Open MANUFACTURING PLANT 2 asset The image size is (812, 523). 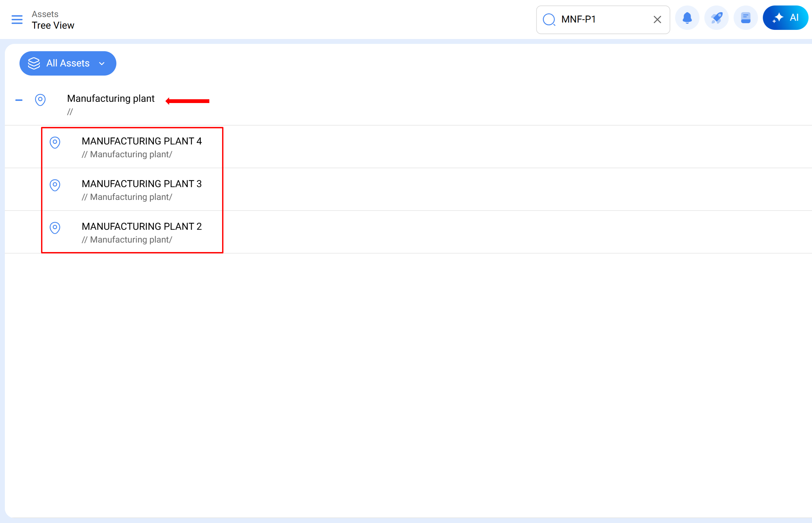click(x=142, y=226)
